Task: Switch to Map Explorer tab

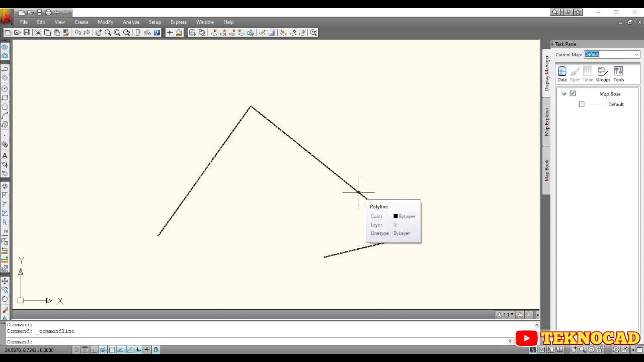Action: tap(546, 122)
